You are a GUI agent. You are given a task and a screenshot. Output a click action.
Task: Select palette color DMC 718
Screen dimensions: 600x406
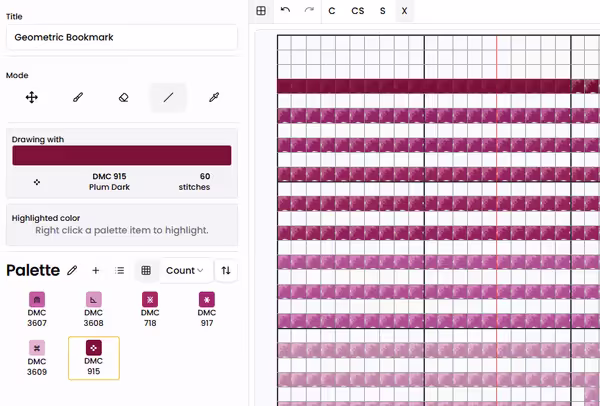(x=150, y=309)
